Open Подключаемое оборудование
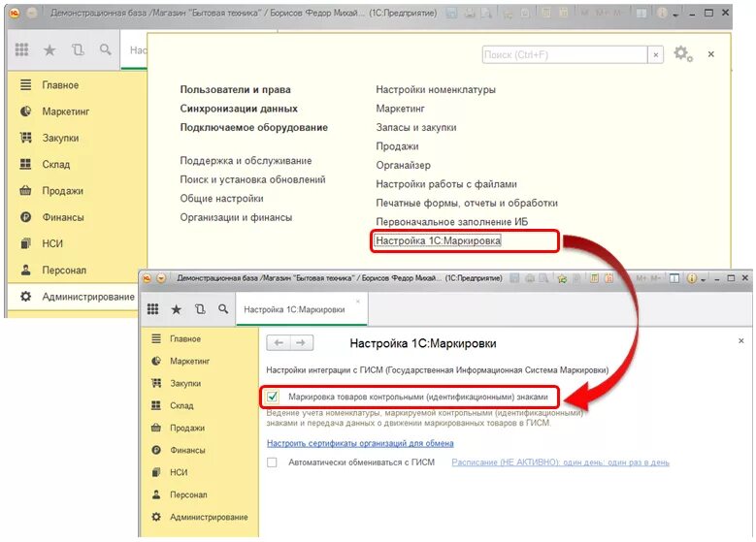The height and width of the screenshot is (542, 756). pyautogui.click(x=253, y=127)
